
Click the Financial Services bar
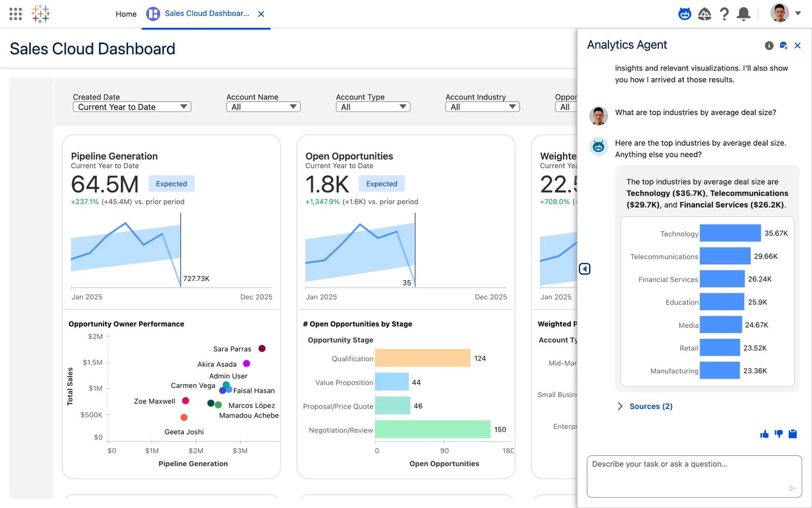click(722, 279)
